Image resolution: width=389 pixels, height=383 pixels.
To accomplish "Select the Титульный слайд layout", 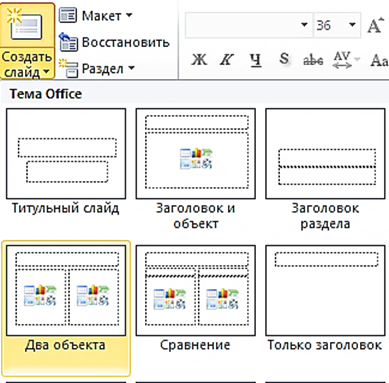I will click(66, 161).
